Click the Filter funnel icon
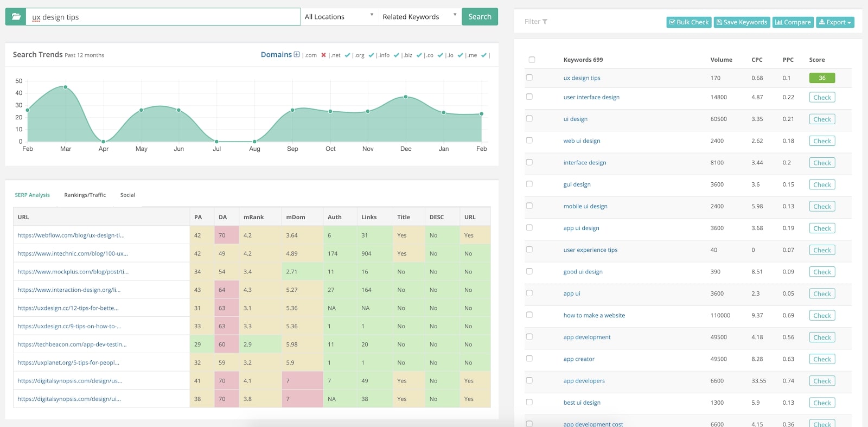Screen dimensions: 868x427 click(x=545, y=22)
